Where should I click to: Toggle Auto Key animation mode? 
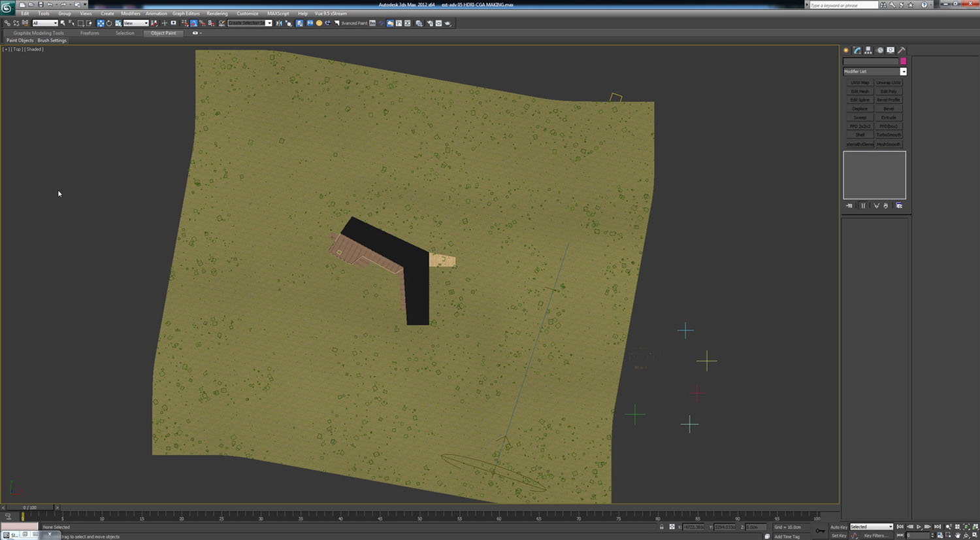[838, 527]
